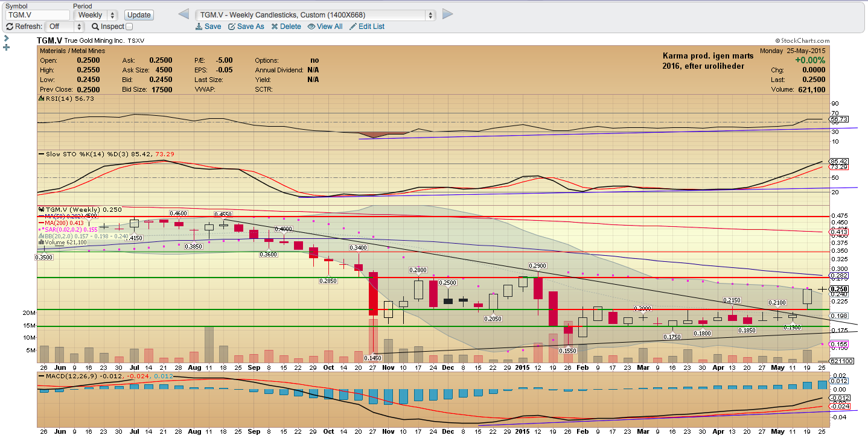Click the View All eye icon
868x441 pixels.
(311, 27)
